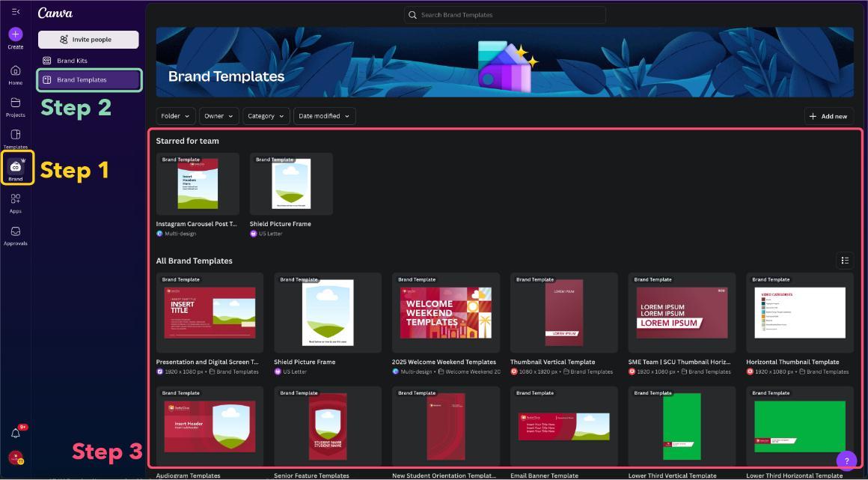This screenshot has height=480, width=868.
Task: Open the Shield Picture Frame template thumbnail
Action: pyautogui.click(x=290, y=183)
